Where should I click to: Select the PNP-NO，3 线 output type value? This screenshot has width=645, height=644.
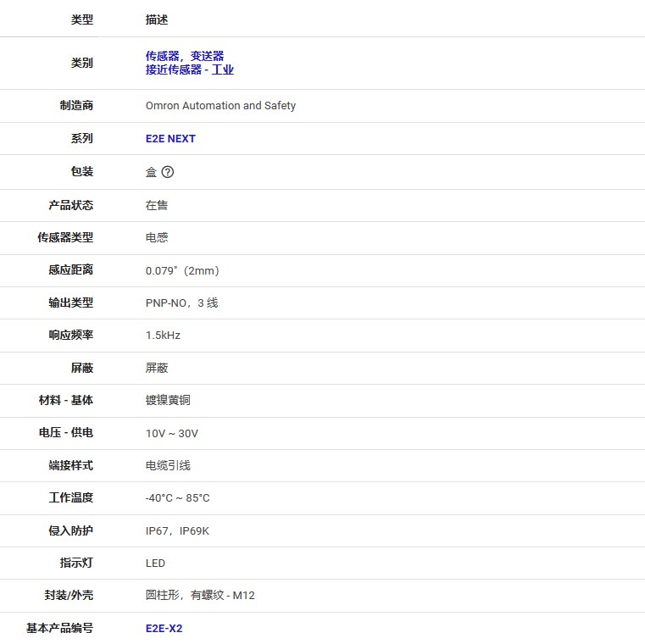181,303
